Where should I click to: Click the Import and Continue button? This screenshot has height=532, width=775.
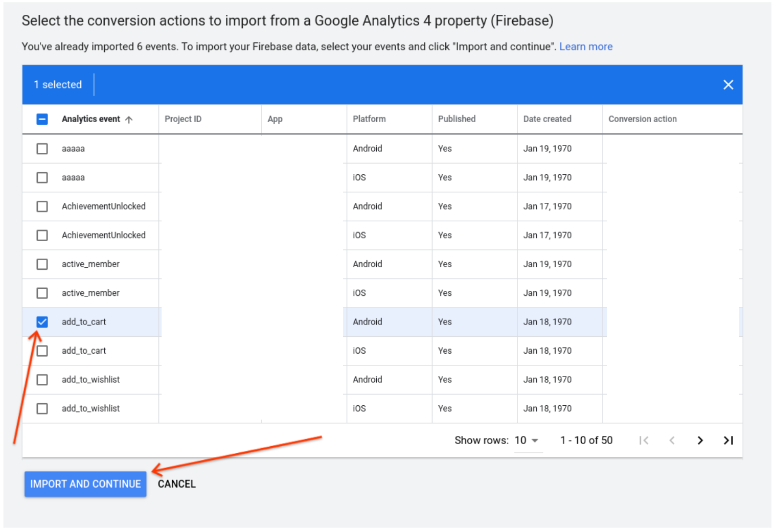tap(85, 484)
